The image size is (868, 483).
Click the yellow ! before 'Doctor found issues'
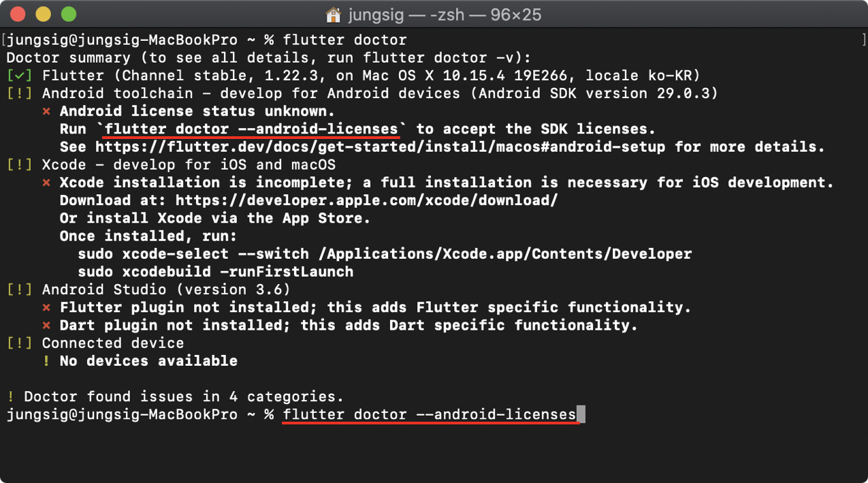pyautogui.click(x=11, y=396)
